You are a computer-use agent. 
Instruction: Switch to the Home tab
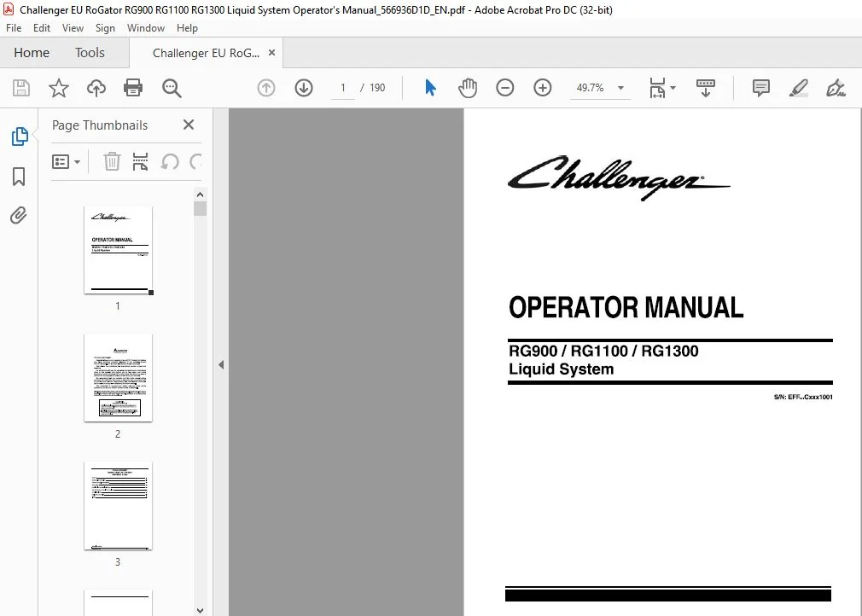32,53
